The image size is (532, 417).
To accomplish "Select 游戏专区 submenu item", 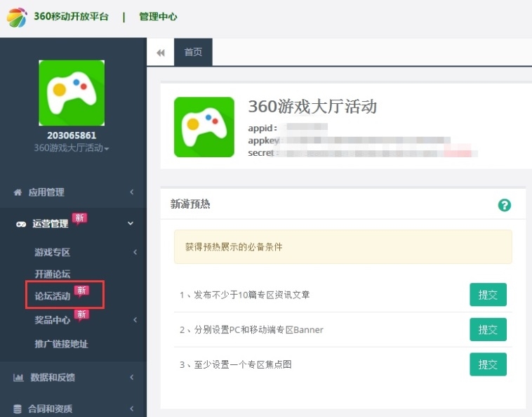I will 52,252.
